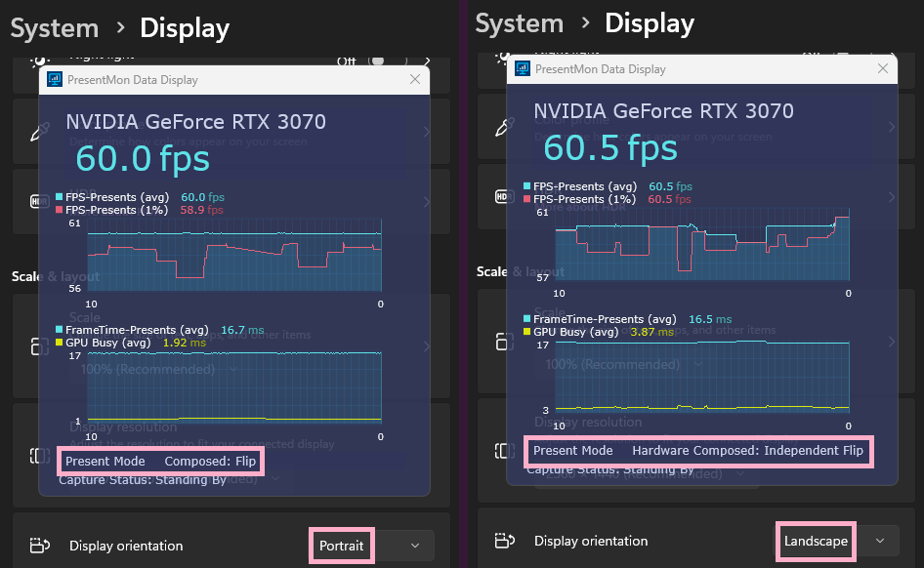Open the Portrait orientation dropdown
Viewport: 924px width, 568px height.
pyautogui.click(x=372, y=546)
